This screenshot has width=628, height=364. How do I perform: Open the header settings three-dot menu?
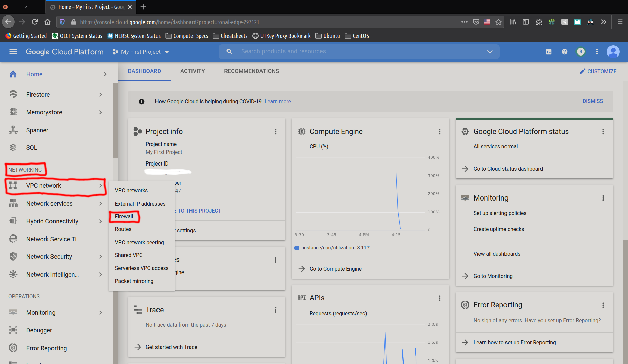coord(597,52)
